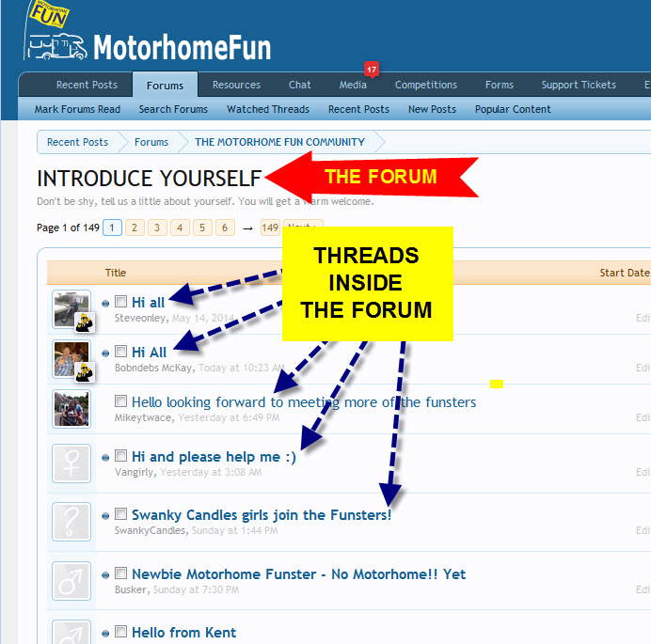
Task: Open the Hello looking forward to meeting thread
Action: (304, 402)
